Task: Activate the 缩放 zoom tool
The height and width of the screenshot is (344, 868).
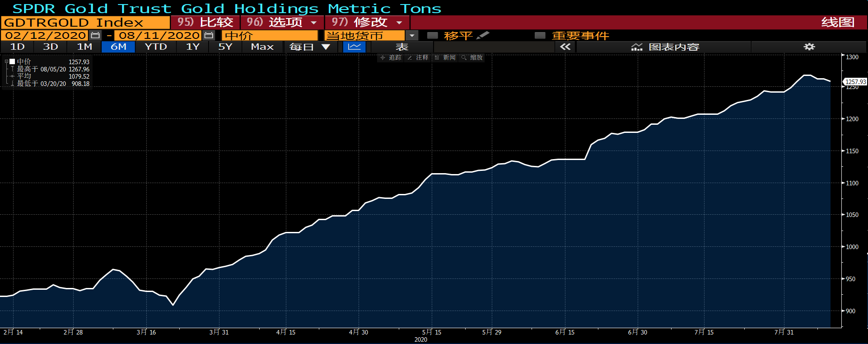Action: [x=472, y=57]
